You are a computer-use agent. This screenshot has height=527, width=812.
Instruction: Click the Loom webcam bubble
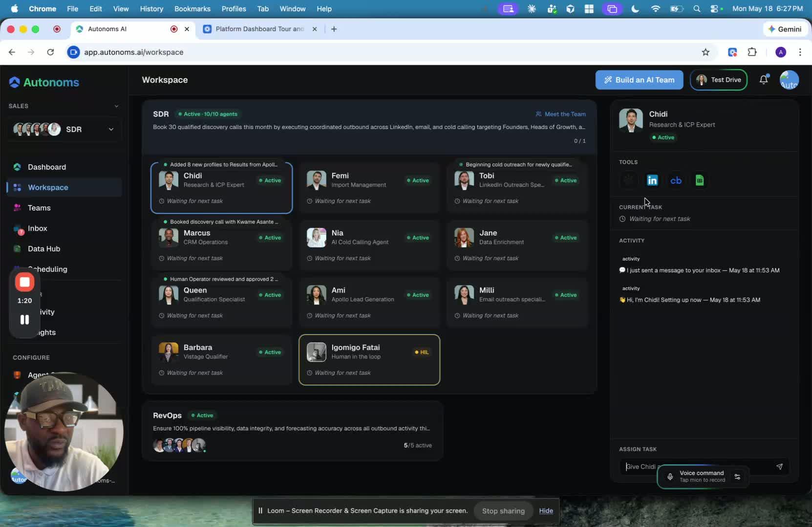click(x=64, y=432)
